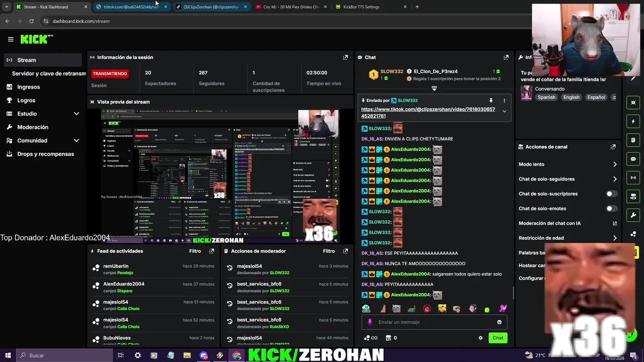The width and height of the screenshot is (644, 362).
Task: Open Filtro in Acciones de moderador
Action: pos(329,251)
